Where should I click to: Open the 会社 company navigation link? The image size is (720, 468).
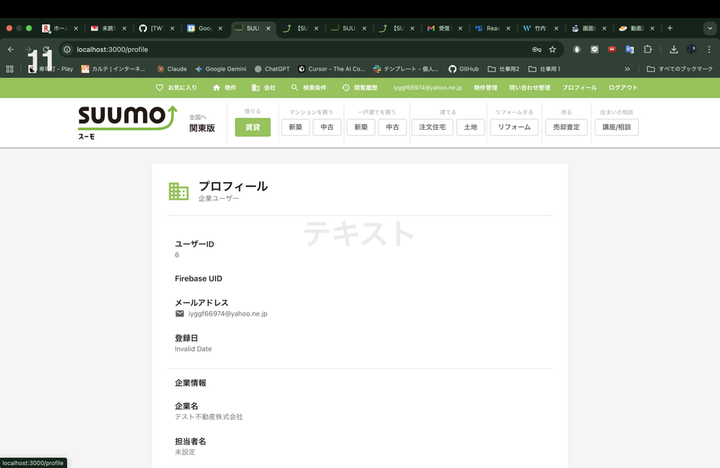(264, 88)
